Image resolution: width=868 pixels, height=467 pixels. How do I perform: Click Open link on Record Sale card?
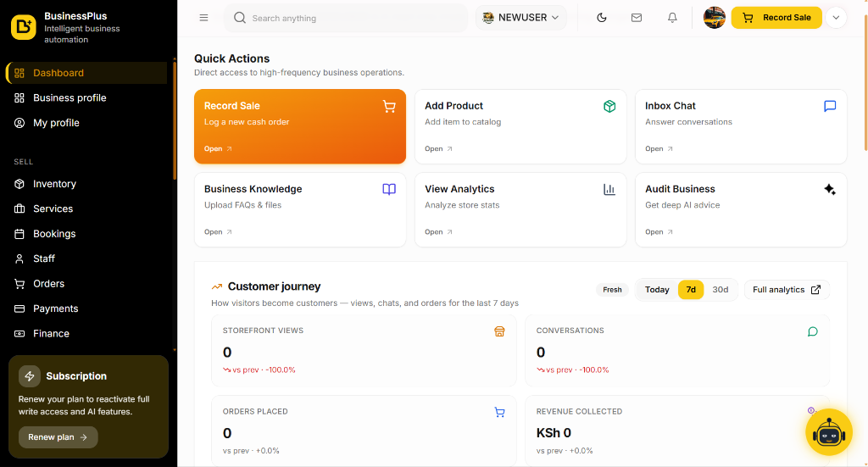(x=218, y=149)
